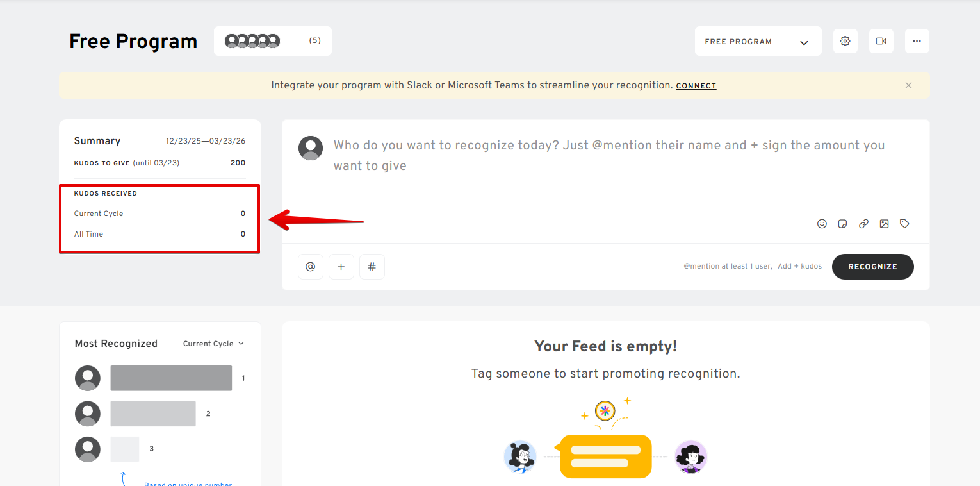Click the tag icon in composer
The height and width of the screenshot is (486, 980).
tap(904, 224)
